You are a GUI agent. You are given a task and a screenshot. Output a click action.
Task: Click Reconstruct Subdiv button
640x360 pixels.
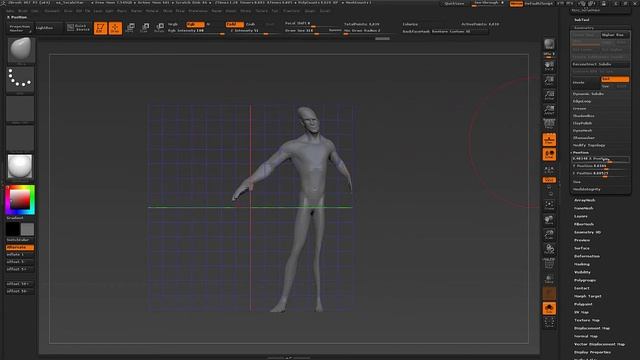[x=600, y=64]
